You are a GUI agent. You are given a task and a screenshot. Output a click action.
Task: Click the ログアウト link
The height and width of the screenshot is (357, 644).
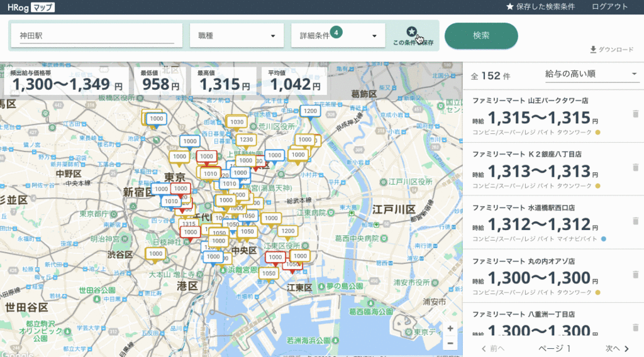coord(609,6)
